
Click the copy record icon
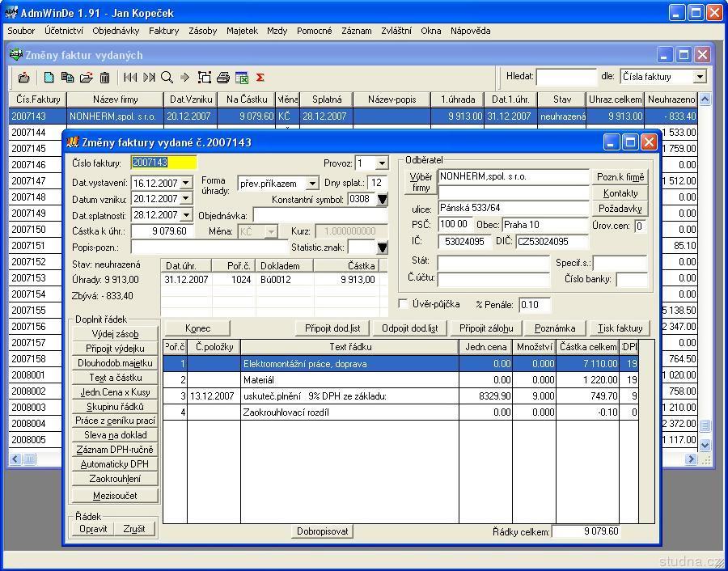click(67, 78)
